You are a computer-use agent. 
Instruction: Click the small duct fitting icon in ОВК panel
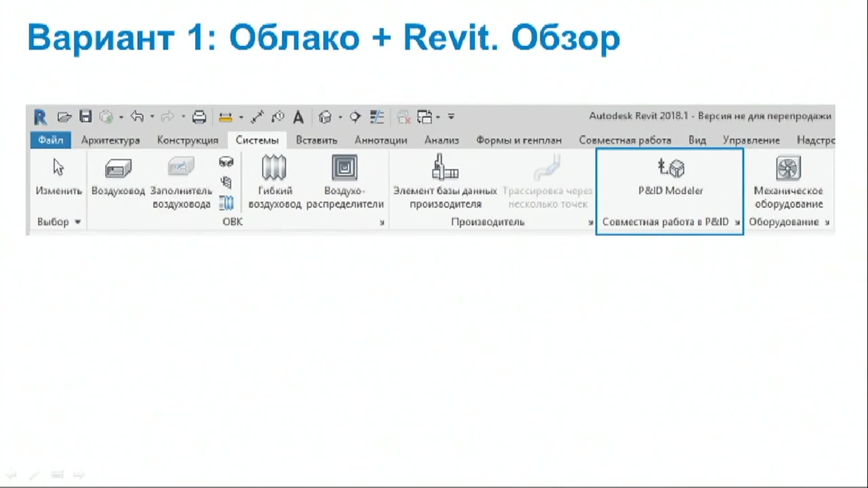[226, 162]
